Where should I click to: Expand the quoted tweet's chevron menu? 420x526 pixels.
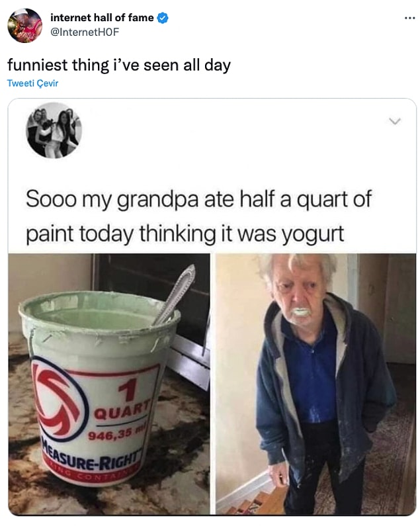click(395, 121)
